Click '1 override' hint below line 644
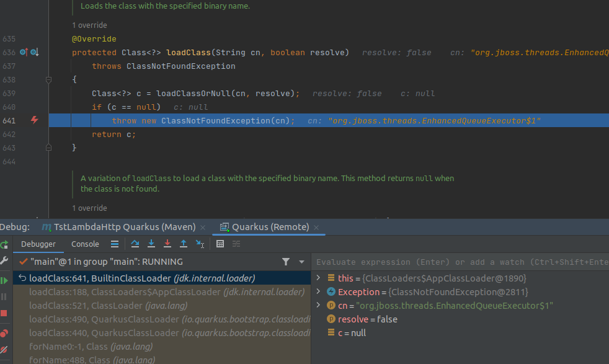The image size is (609, 364). [89, 208]
